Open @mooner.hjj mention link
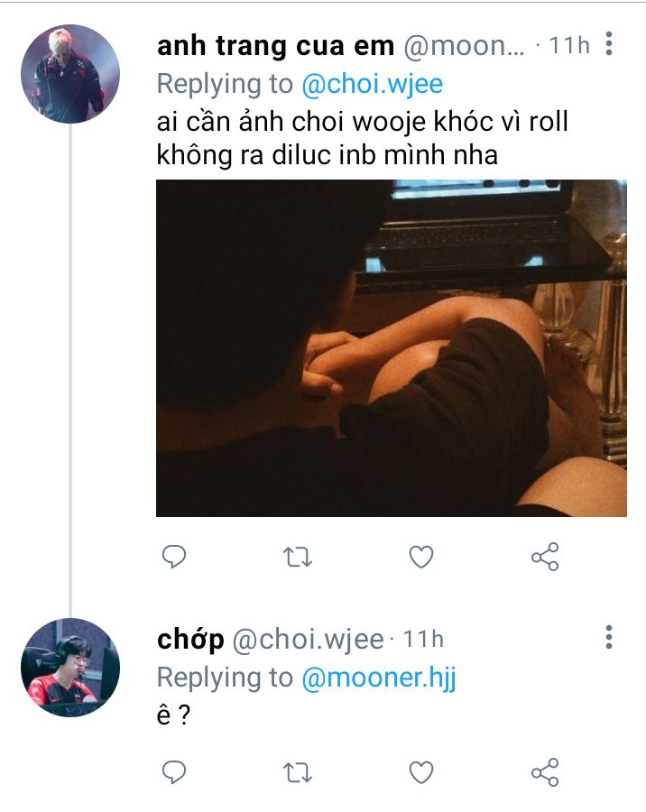The height and width of the screenshot is (812, 646). click(x=379, y=678)
